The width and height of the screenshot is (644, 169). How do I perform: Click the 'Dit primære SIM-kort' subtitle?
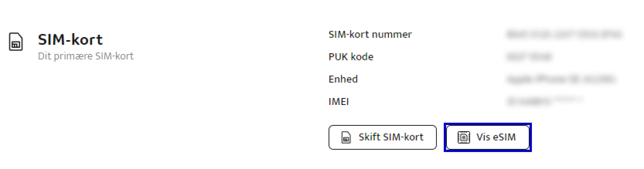point(86,56)
